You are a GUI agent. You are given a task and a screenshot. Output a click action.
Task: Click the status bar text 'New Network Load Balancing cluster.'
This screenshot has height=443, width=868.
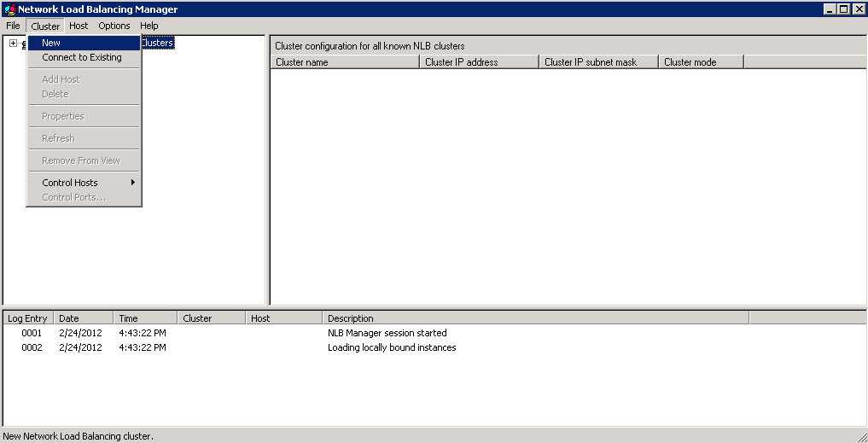pos(78,436)
